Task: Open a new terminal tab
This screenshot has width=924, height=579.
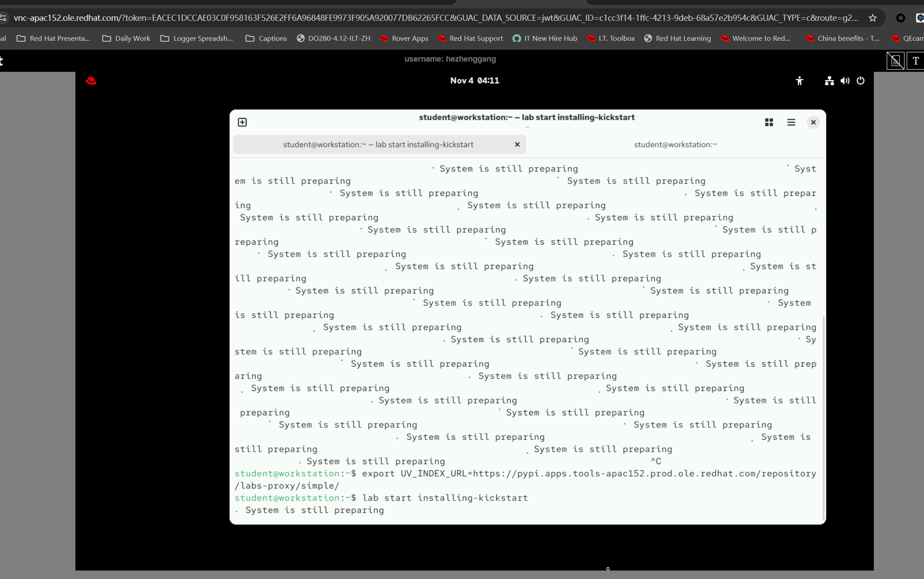Action: (242, 122)
